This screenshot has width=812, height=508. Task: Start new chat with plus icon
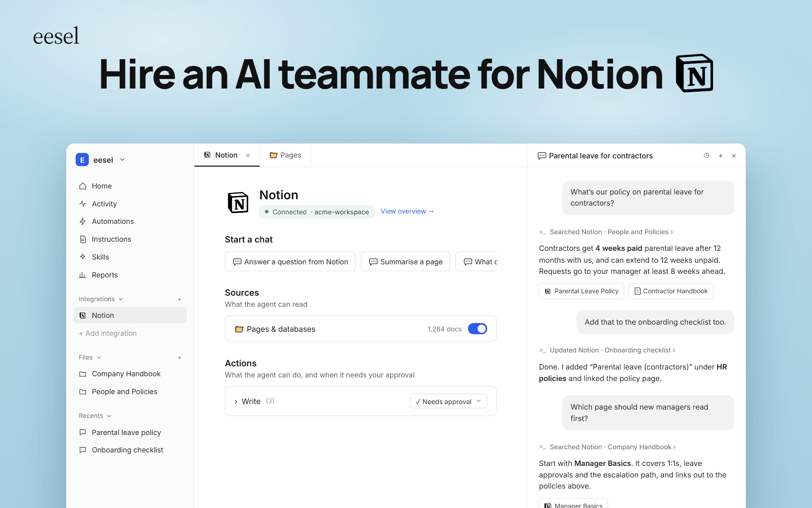pyautogui.click(x=721, y=156)
